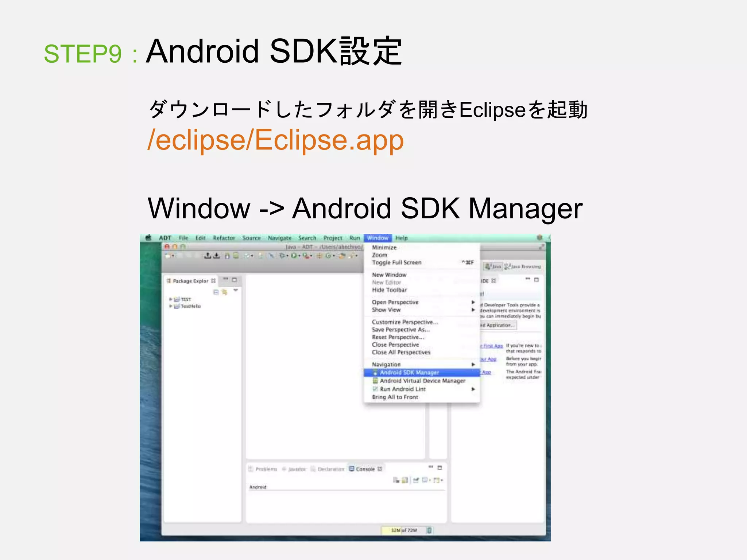This screenshot has width=747, height=560.
Task: Toggle Link with Editor in Package Explorer
Action: [x=224, y=292]
